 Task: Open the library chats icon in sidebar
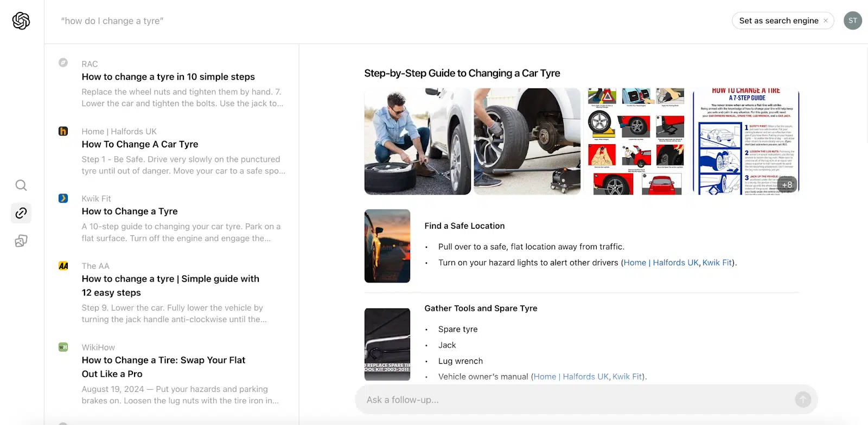[x=21, y=241]
